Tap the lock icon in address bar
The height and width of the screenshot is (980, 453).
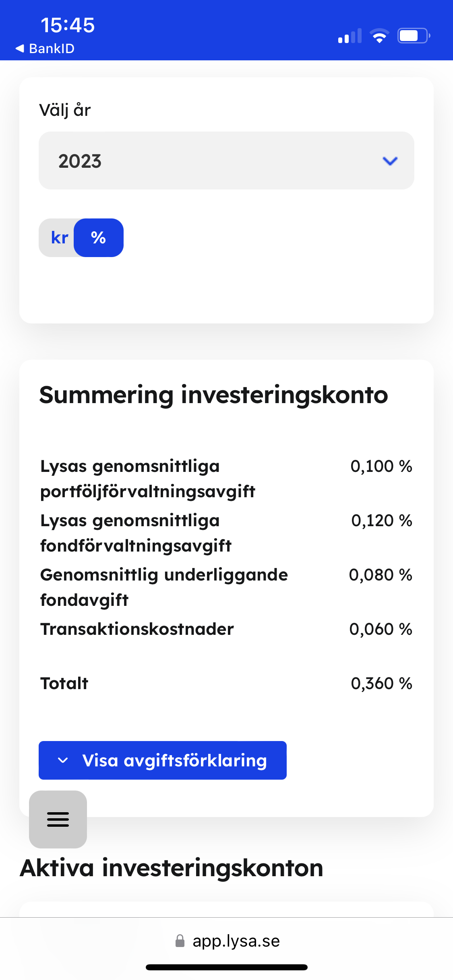coord(180,941)
